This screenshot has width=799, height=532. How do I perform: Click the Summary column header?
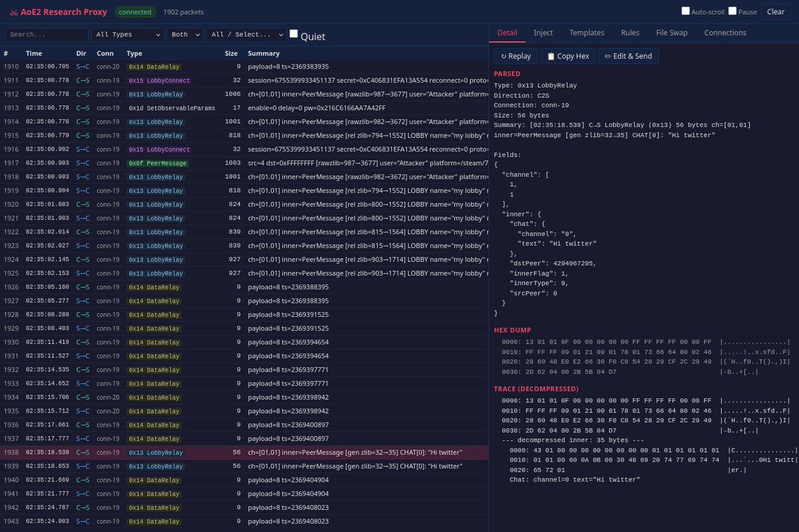click(x=263, y=53)
